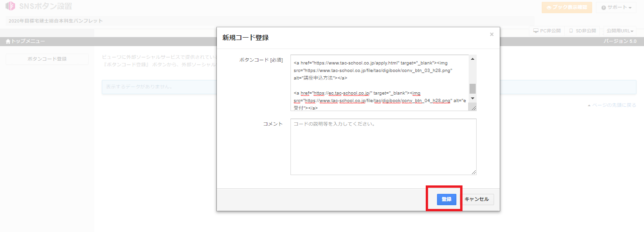Click the comment box resize handle
The height and width of the screenshot is (232, 644).
click(473, 172)
